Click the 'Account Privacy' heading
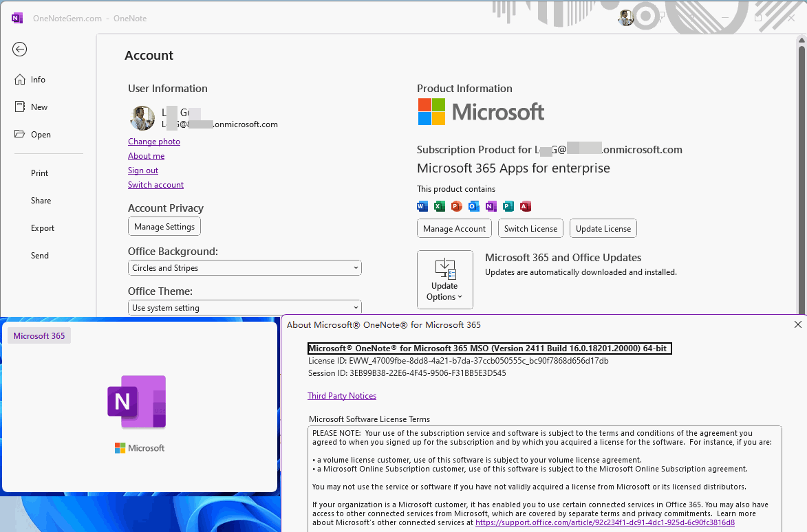The image size is (807, 532). tap(166, 208)
